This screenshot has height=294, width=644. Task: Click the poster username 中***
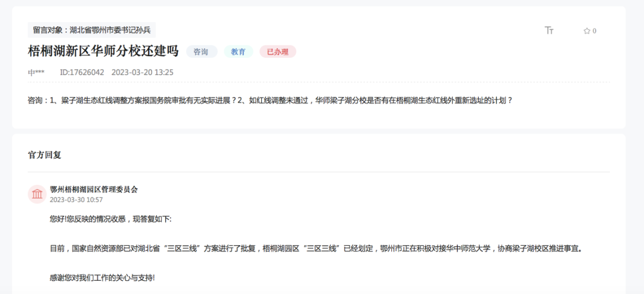coord(36,72)
